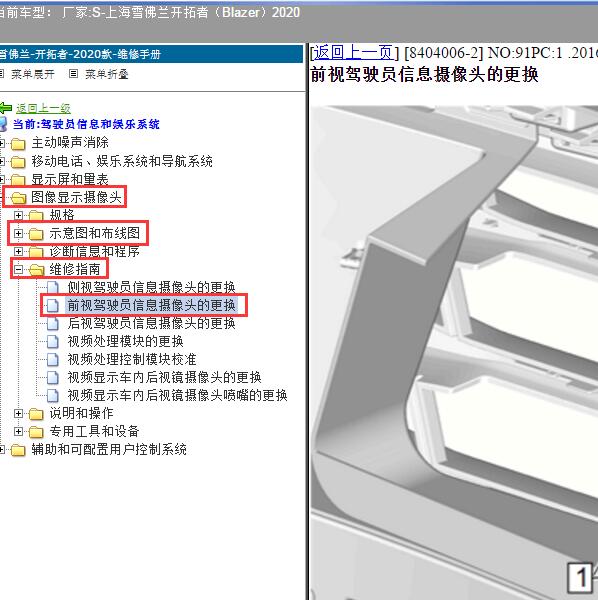Click 规格 folder label
The height and width of the screenshot is (600, 598).
(62, 215)
